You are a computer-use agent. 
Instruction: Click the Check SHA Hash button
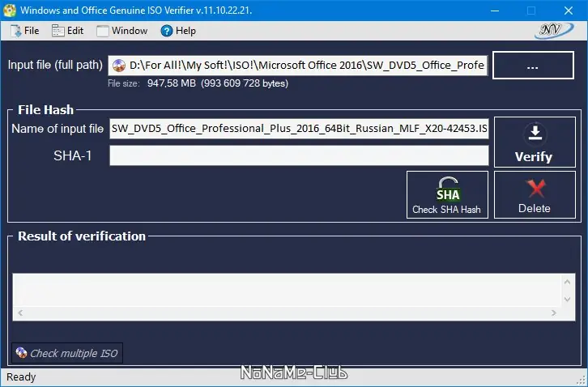pyautogui.click(x=447, y=194)
